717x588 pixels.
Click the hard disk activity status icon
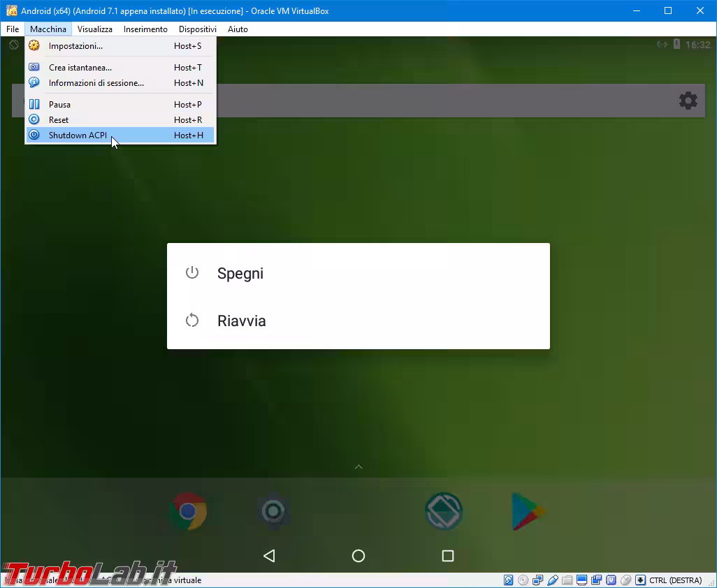click(509, 580)
